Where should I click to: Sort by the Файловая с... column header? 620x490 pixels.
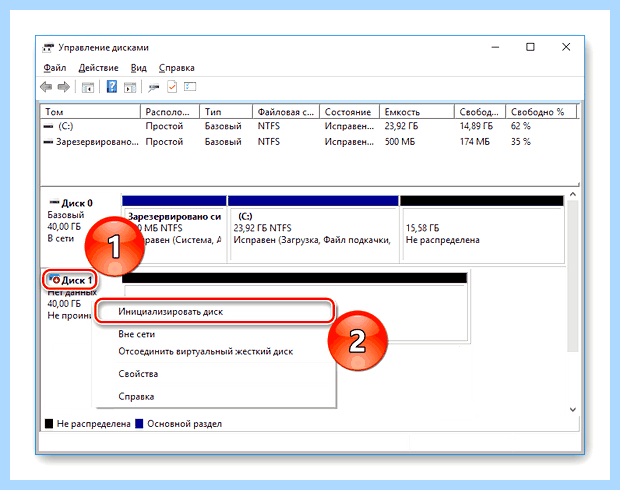[x=286, y=112]
